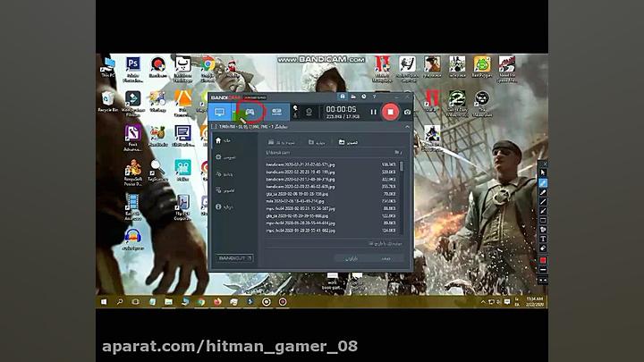
Task: Switch to game recording mode gamepad icon
Action: [x=250, y=112]
